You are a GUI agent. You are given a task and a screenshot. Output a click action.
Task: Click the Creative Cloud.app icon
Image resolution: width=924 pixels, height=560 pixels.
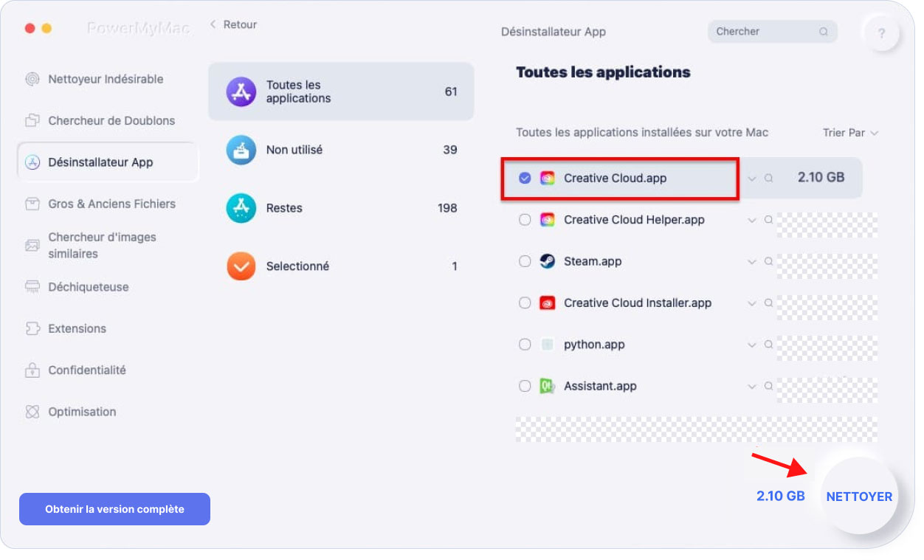[x=547, y=178]
